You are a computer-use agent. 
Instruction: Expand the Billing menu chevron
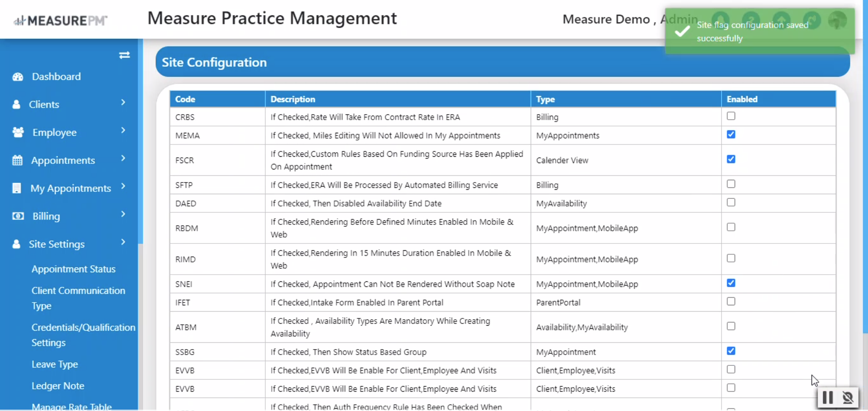point(123,215)
